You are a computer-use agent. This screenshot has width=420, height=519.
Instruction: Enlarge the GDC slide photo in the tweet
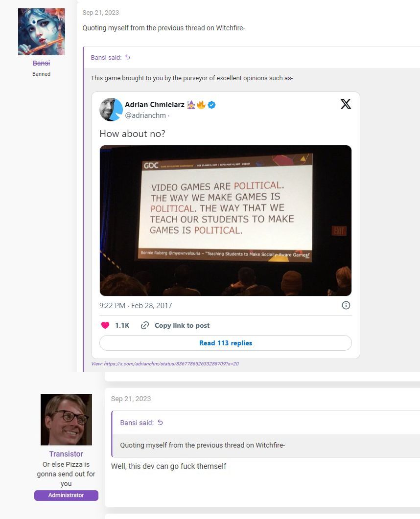[x=226, y=221]
